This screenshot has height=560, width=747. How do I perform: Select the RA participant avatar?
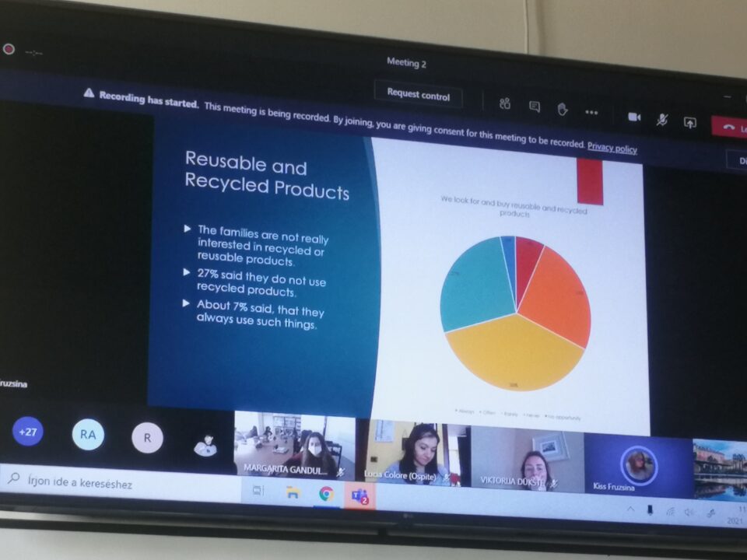(88, 435)
